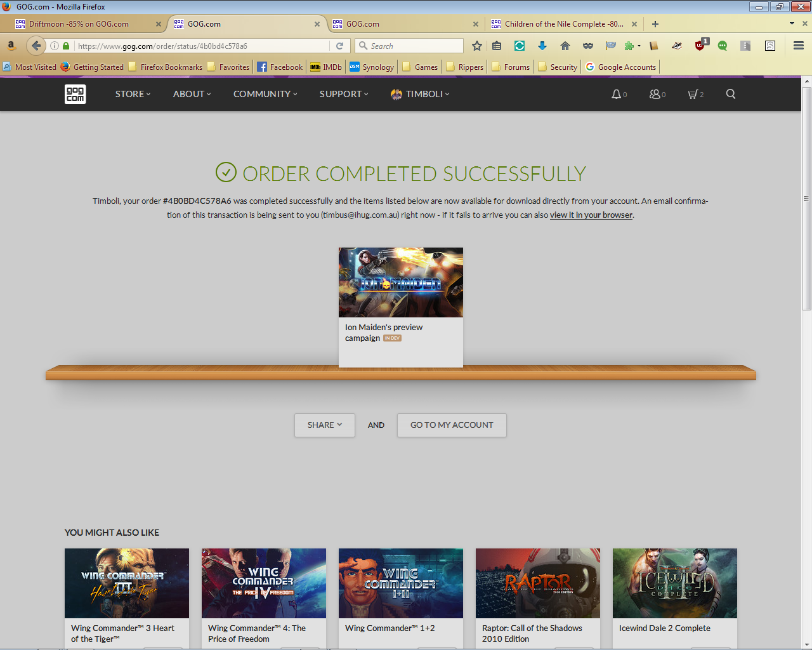The image size is (812, 650).
Task: Go to the Firefox home page icon
Action: (565, 46)
